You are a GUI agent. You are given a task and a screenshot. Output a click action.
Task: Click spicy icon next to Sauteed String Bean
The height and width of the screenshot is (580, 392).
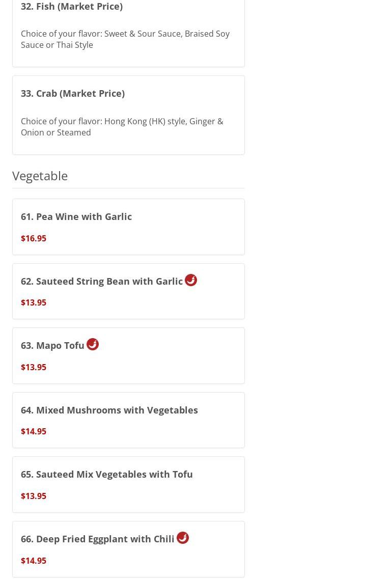coord(191,280)
